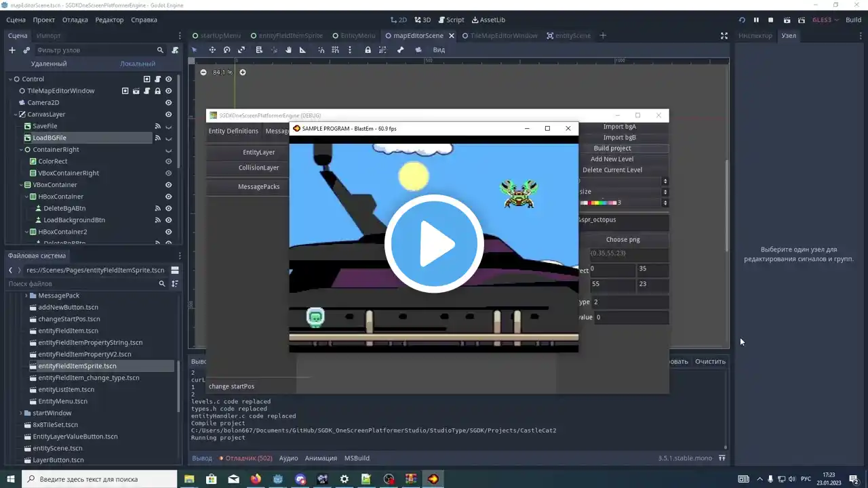Screen dimensions: 868x488
Task: Toggle VBoxContainerRight visibility
Action: (x=169, y=173)
